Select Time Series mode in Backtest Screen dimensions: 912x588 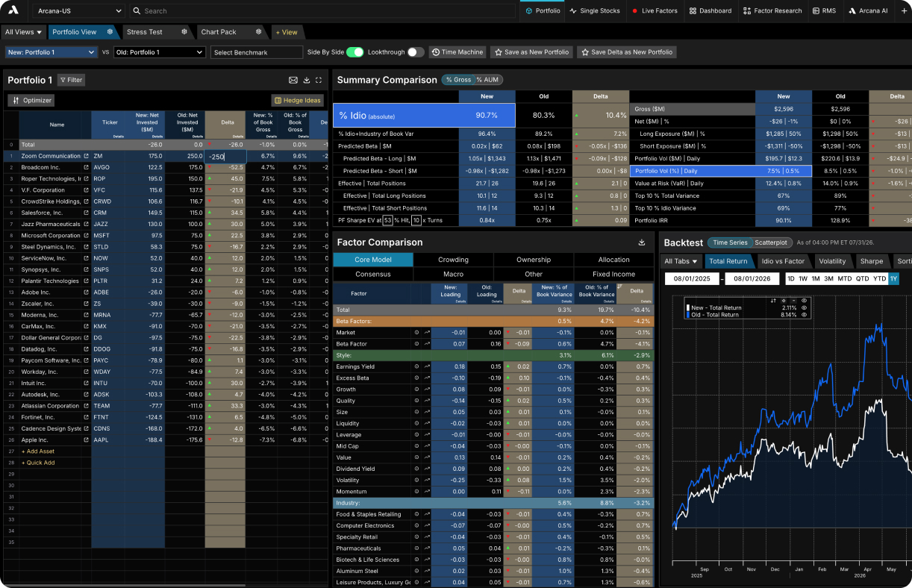click(730, 243)
